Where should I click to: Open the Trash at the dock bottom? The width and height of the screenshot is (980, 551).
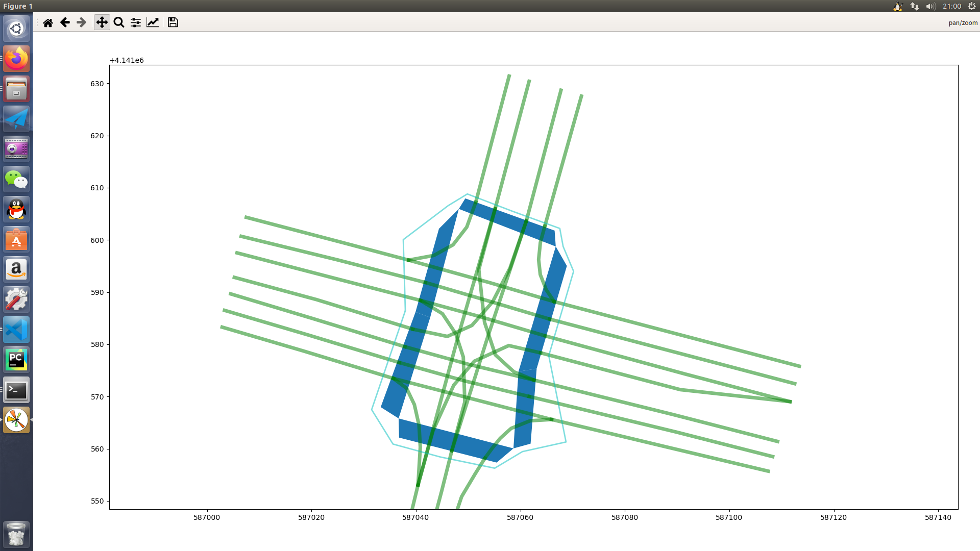click(16, 534)
